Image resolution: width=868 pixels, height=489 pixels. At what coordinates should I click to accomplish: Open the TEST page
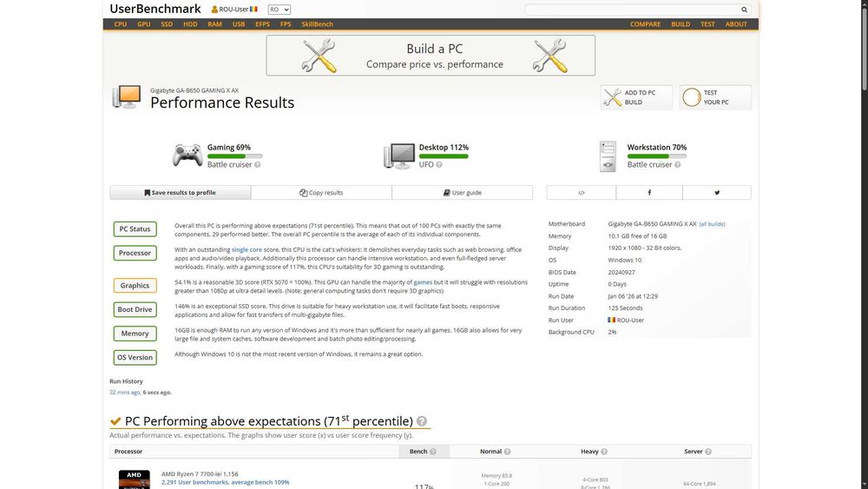(707, 24)
